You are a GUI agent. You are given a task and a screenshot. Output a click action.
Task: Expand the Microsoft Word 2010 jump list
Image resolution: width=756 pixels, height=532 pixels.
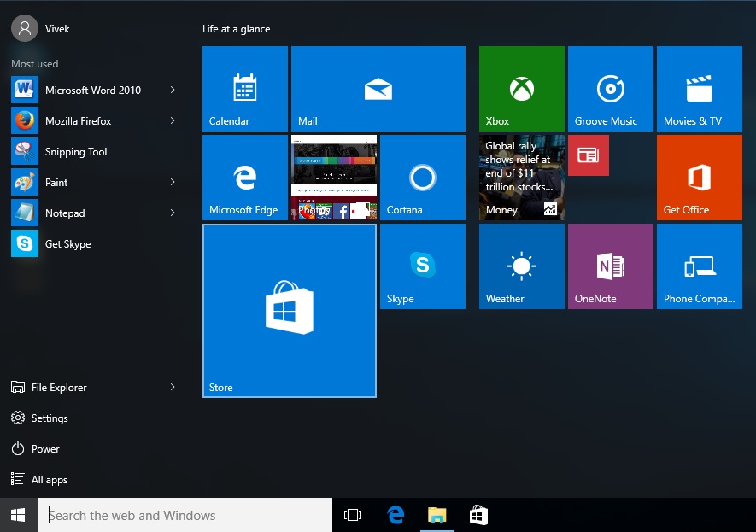coord(173,90)
